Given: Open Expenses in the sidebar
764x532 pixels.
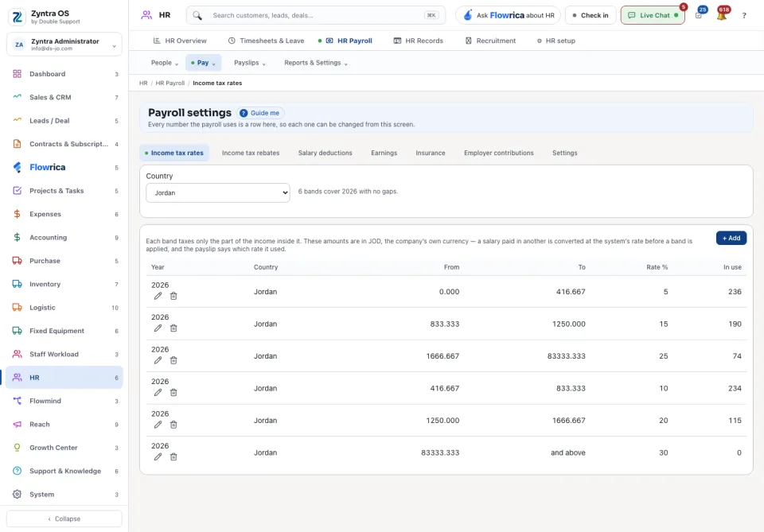Looking at the screenshot, I should pyautogui.click(x=64, y=214).
